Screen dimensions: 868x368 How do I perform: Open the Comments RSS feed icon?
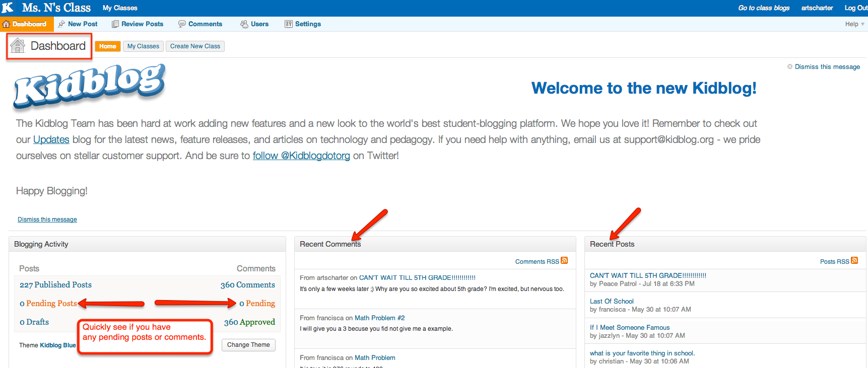point(564,261)
